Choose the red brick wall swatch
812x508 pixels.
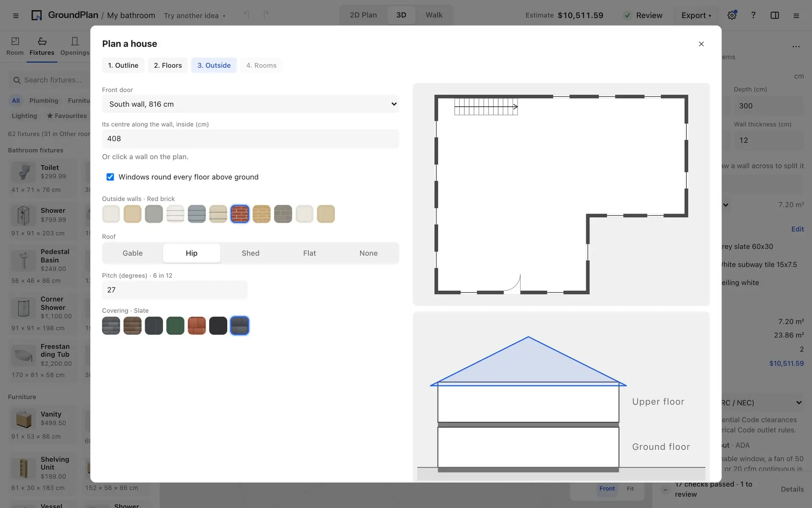point(240,214)
